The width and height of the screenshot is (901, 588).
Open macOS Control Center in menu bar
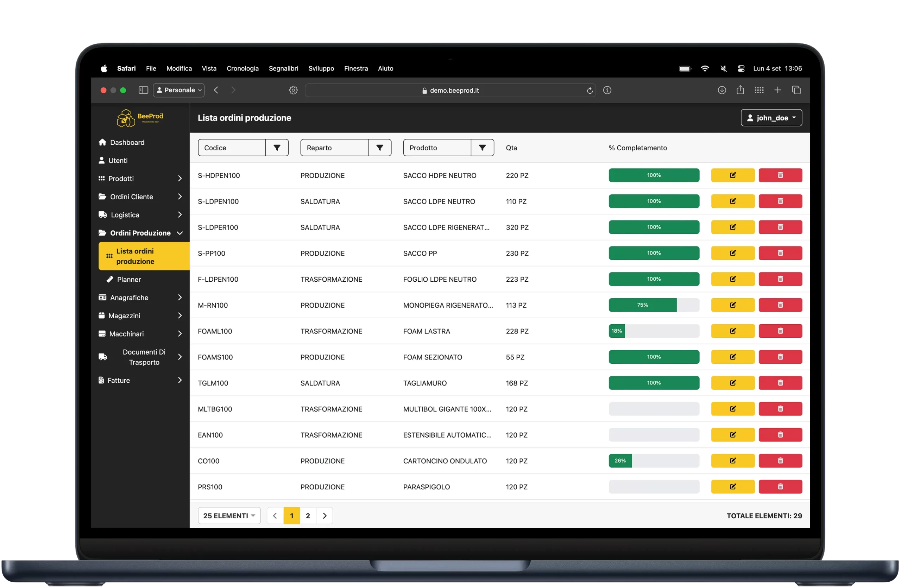[x=741, y=69]
